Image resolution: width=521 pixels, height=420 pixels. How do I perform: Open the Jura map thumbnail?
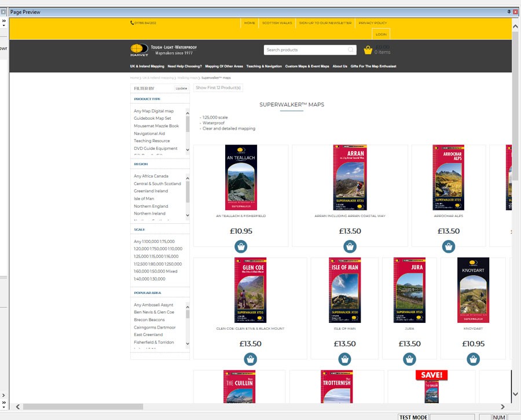[x=409, y=290]
